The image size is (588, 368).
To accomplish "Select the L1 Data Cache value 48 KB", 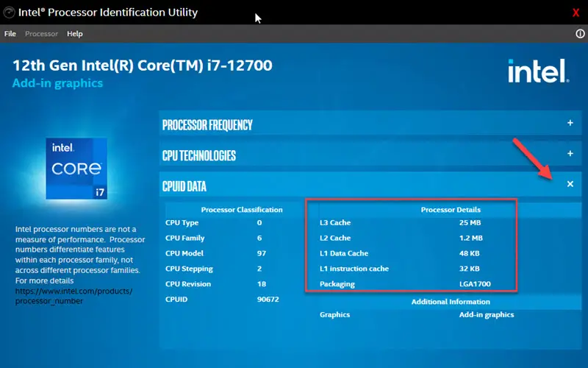I will coord(470,253).
